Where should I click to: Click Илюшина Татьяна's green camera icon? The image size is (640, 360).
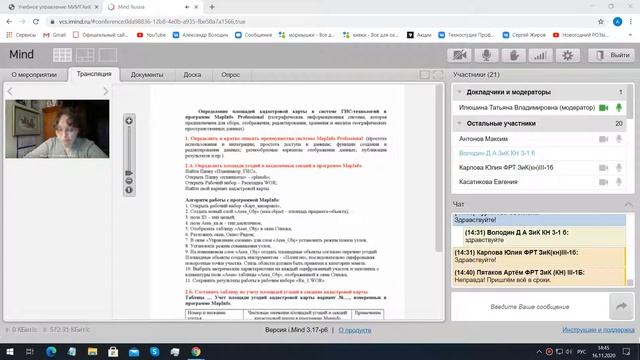[604, 108]
